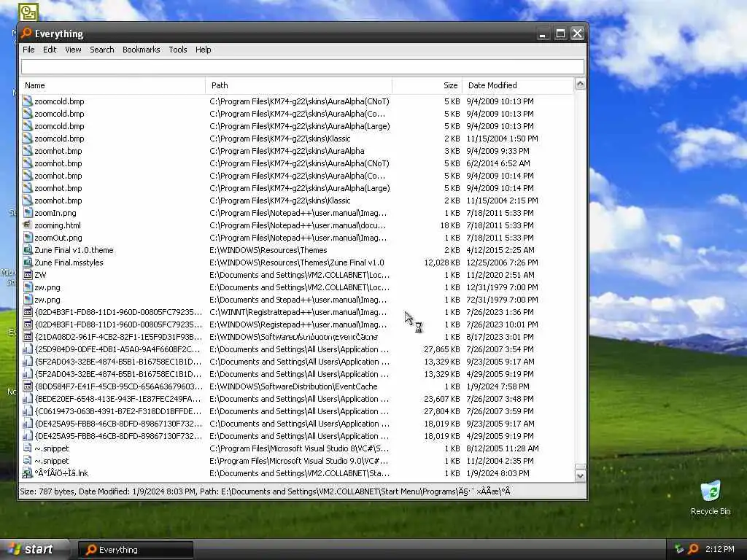Image resolution: width=747 pixels, height=560 pixels.
Task: Click the date 8/12/2005 11:28 AM
Action: coord(502,448)
